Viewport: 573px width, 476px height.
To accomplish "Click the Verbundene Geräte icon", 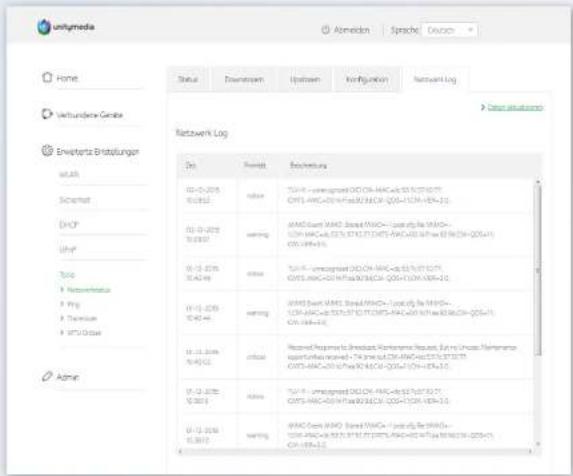I will (46, 114).
